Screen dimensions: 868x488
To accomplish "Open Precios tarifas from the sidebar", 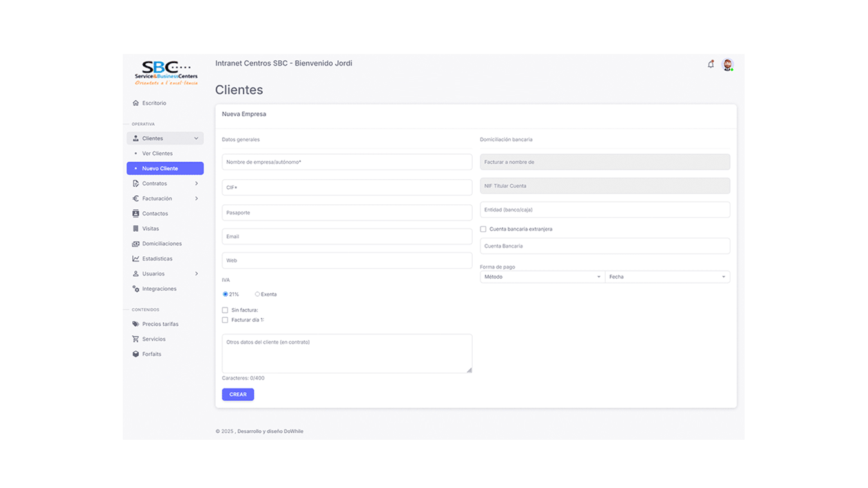I will click(161, 324).
